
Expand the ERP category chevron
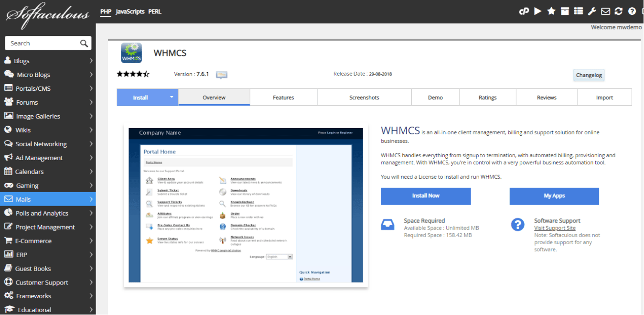91,255
